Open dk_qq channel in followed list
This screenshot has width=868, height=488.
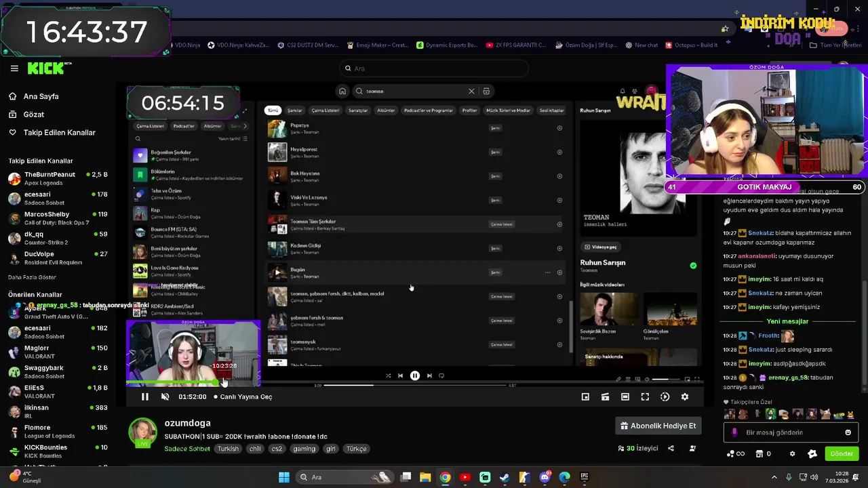point(58,238)
